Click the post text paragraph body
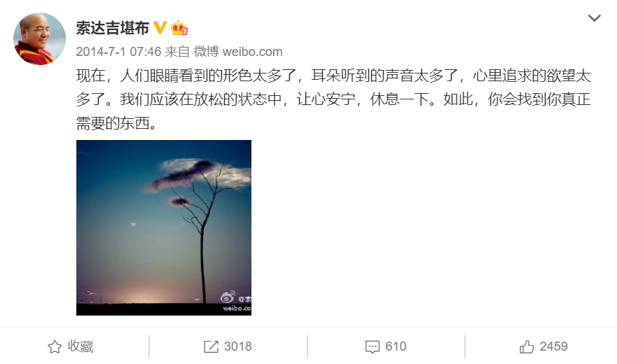This screenshot has width=617, height=364. (333, 99)
